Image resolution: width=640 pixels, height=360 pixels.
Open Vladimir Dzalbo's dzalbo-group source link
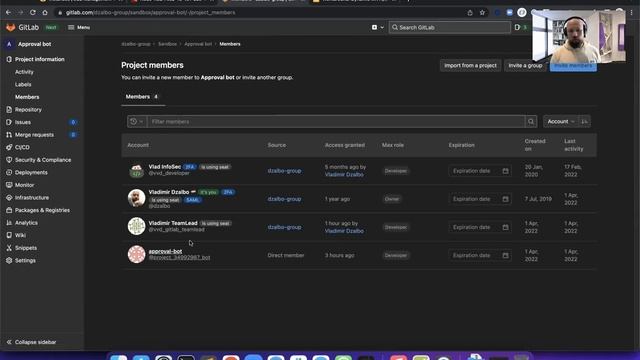click(x=284, y=199)
